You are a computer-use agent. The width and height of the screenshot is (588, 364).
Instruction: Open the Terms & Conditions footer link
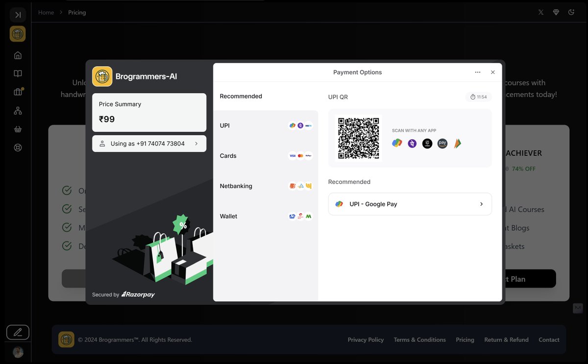coord(420,340)
